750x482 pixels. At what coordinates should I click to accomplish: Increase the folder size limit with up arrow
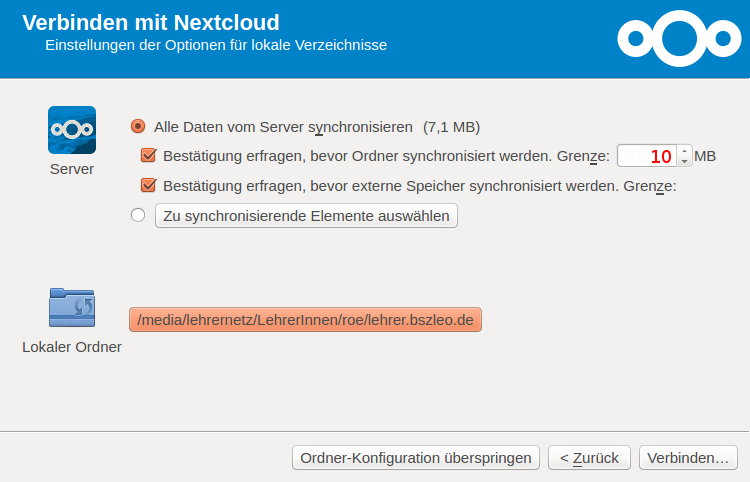pos(685,151)
